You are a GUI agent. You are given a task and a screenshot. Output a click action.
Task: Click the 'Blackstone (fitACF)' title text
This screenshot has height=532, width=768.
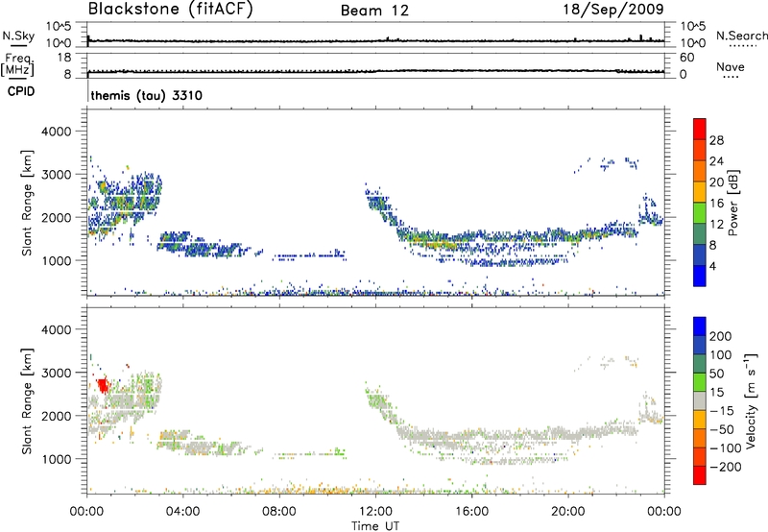coord(170,9)
